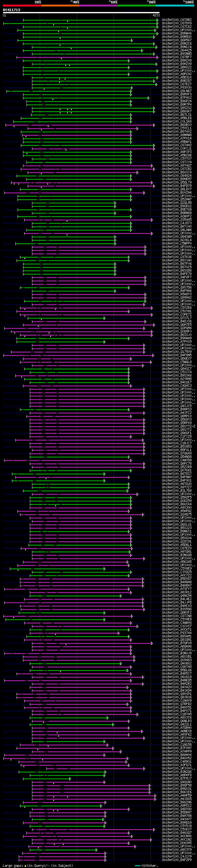Select hit UniRef100_Q175V9

click(x=177, y=352)
